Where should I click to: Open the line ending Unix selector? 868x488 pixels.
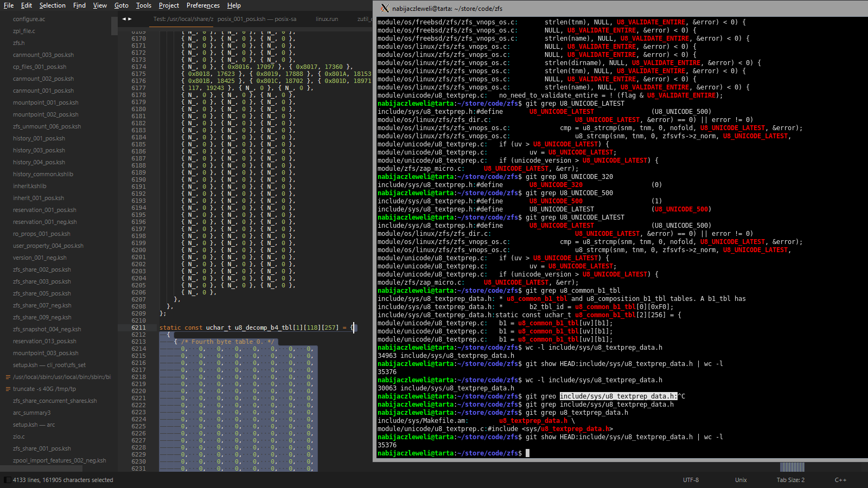tap(741, 480)
